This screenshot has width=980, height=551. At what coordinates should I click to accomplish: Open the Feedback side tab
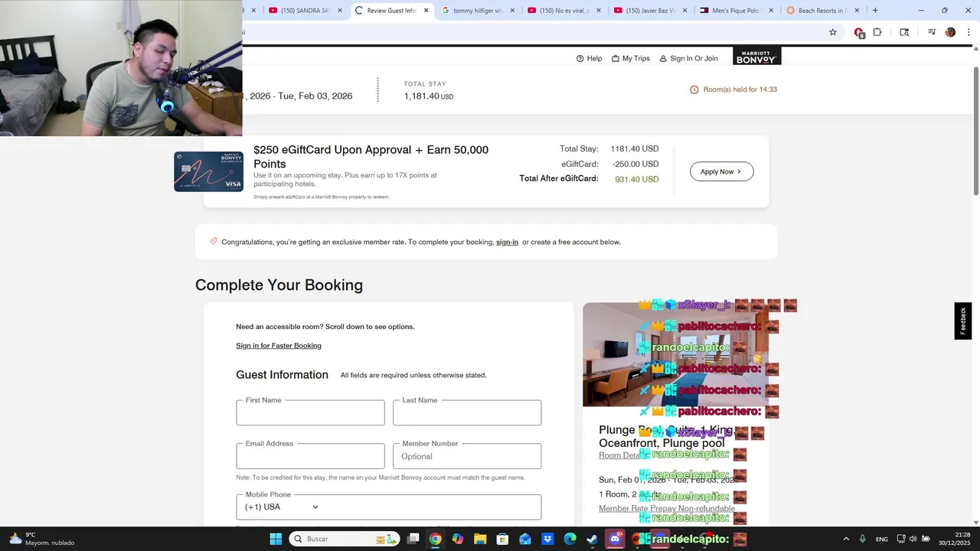point(962,321)
